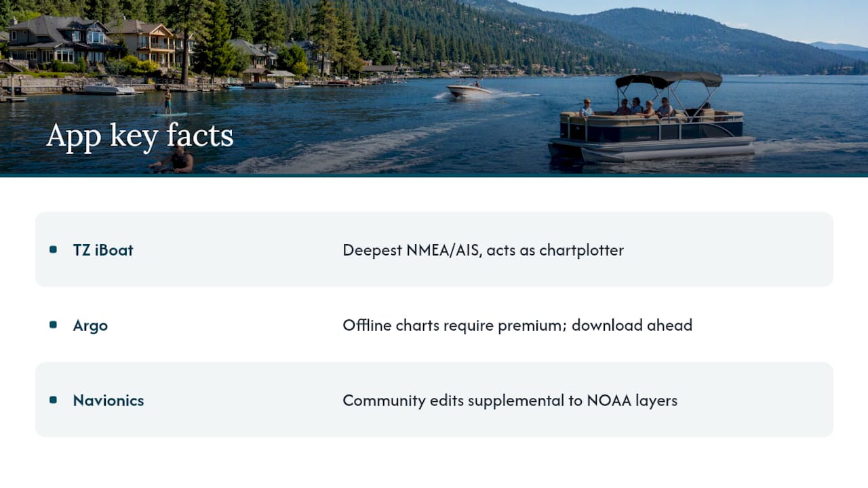
Task: Click "Deepest NMEA/AIS, acts as chartplotter" text
Action: 483,250
